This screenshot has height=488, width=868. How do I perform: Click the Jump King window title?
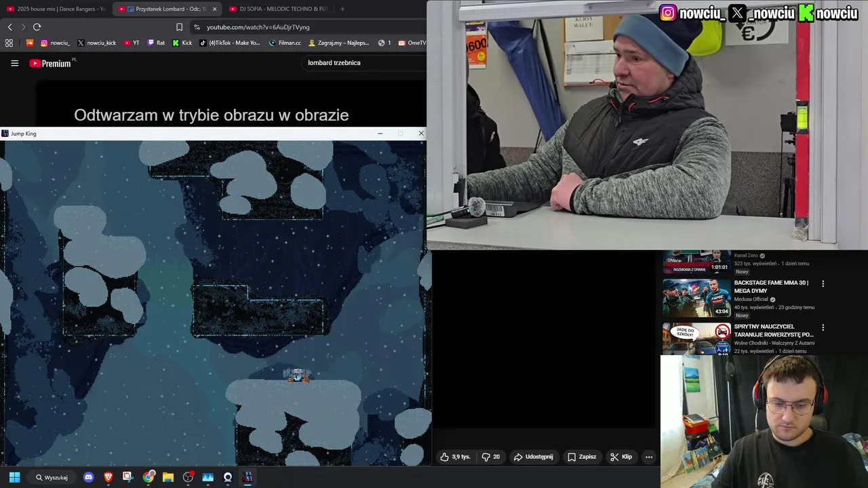coord(24,134)
